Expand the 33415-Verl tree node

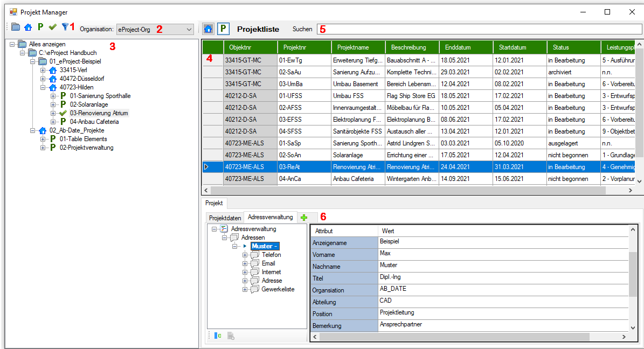point(43,70)
